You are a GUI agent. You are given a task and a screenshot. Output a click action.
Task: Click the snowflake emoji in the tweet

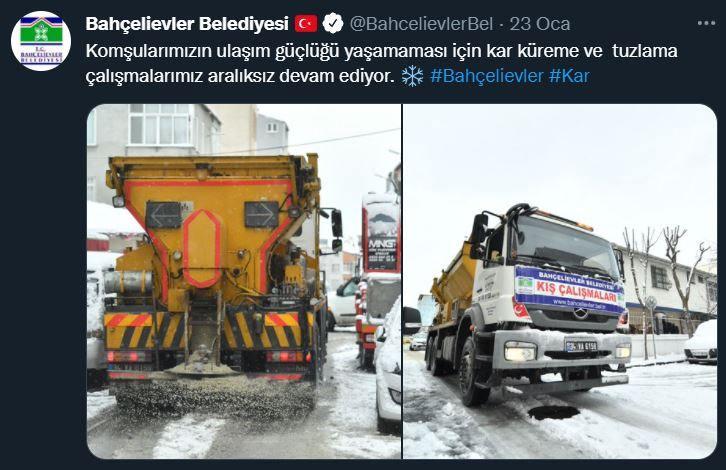click(412, 76)
